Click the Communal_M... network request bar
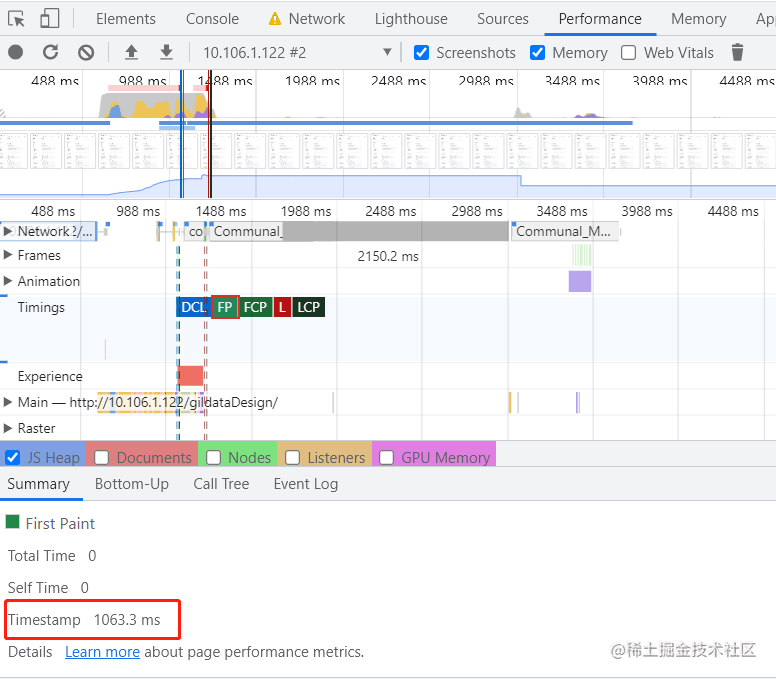Viewport: 776px width, 679px height. click(x=564, y=231)
